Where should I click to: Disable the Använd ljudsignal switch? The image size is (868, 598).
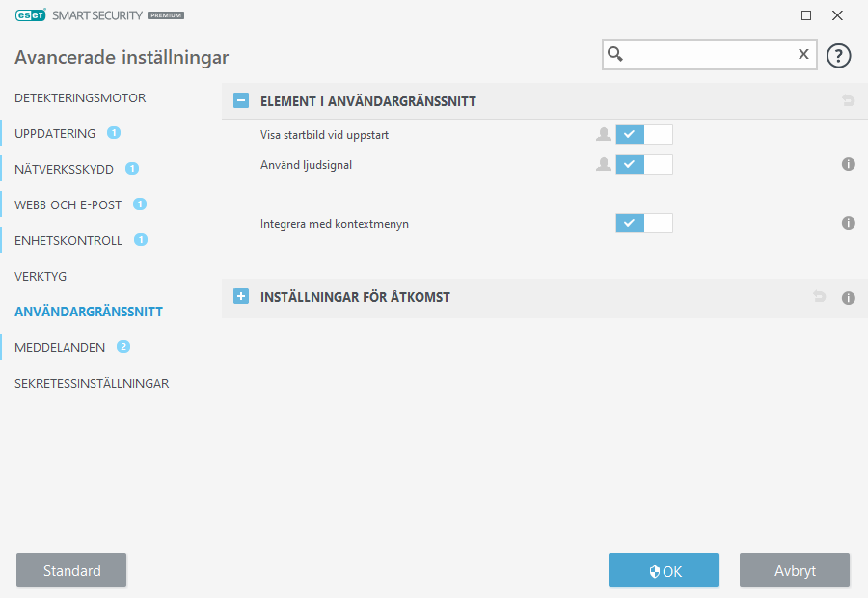coord(644,165)
